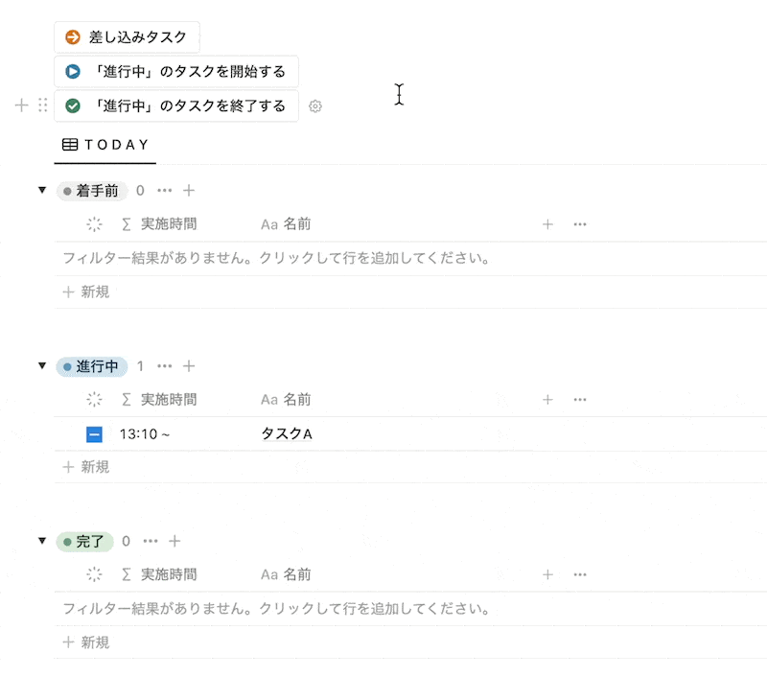767x700 pixels.
Task: Add a new item via 進行中 group header plus
Action: point(189,366)
